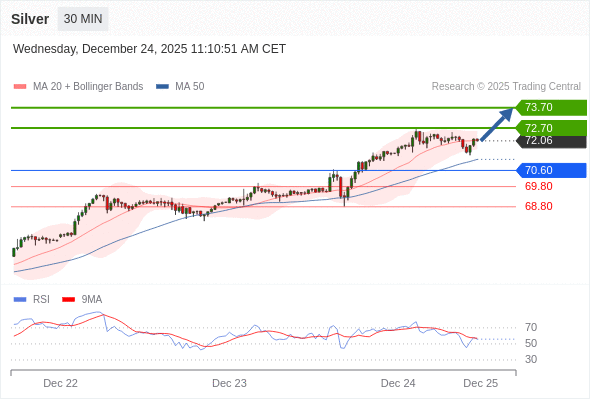Click the Silver instrument title
590x400 pixels.
point(30,19)
